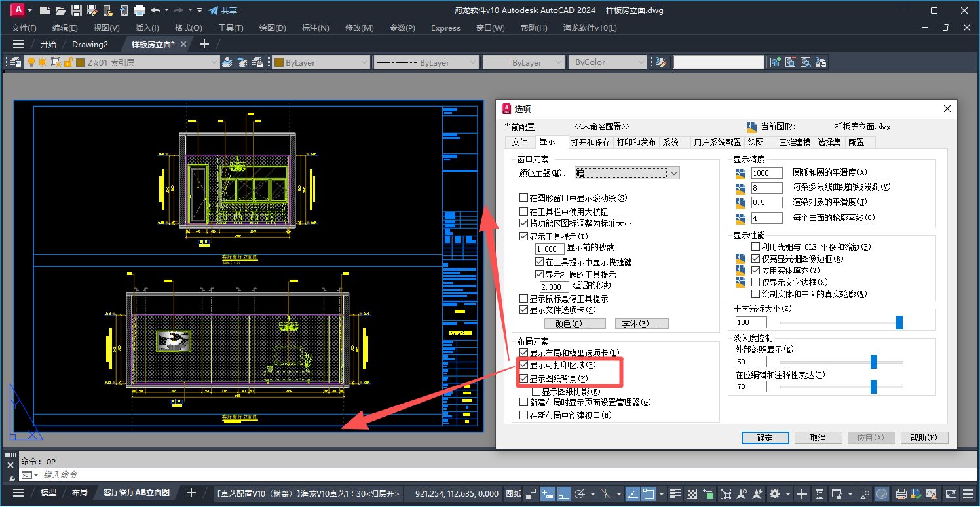Click the workspace switching gear icon
This screenshot has height=507, width=980.
coord(774,493)
